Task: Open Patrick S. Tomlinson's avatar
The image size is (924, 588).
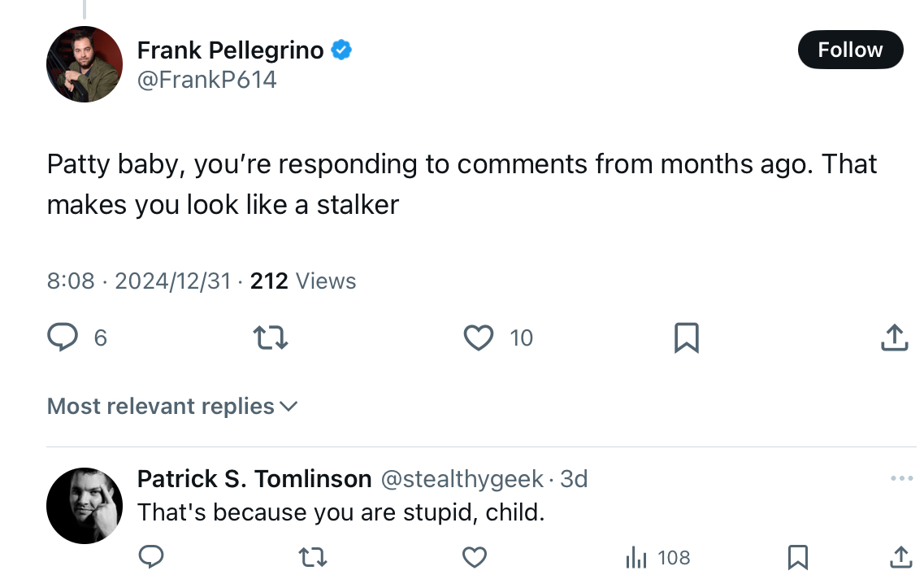Action: point(85,505)
